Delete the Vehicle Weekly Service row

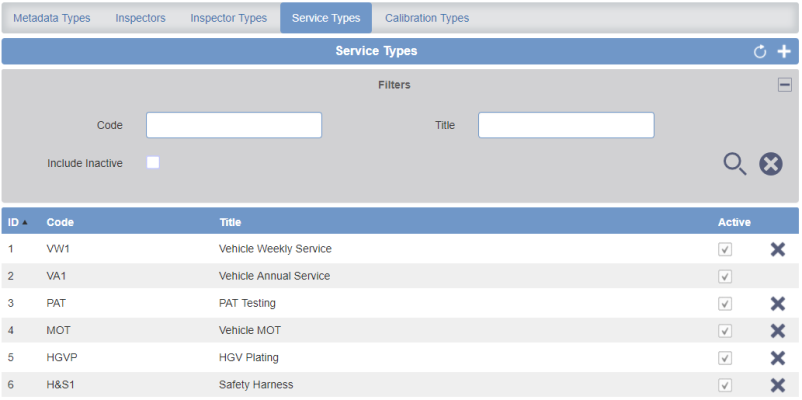(777, 249)
